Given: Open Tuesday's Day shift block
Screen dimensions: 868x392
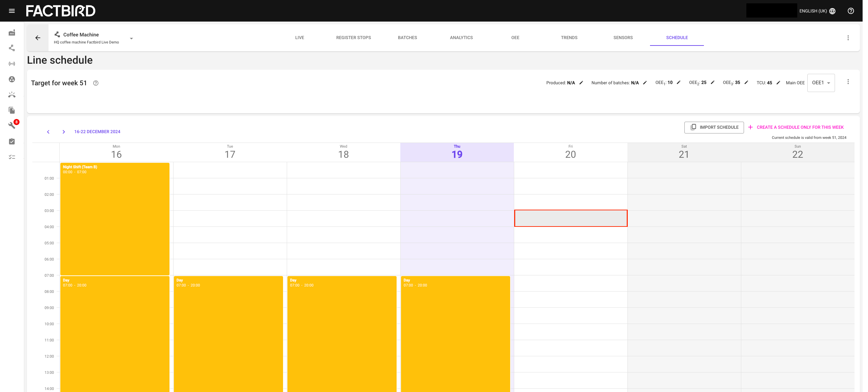Looking at the screenshot, I should pos(228,334).
